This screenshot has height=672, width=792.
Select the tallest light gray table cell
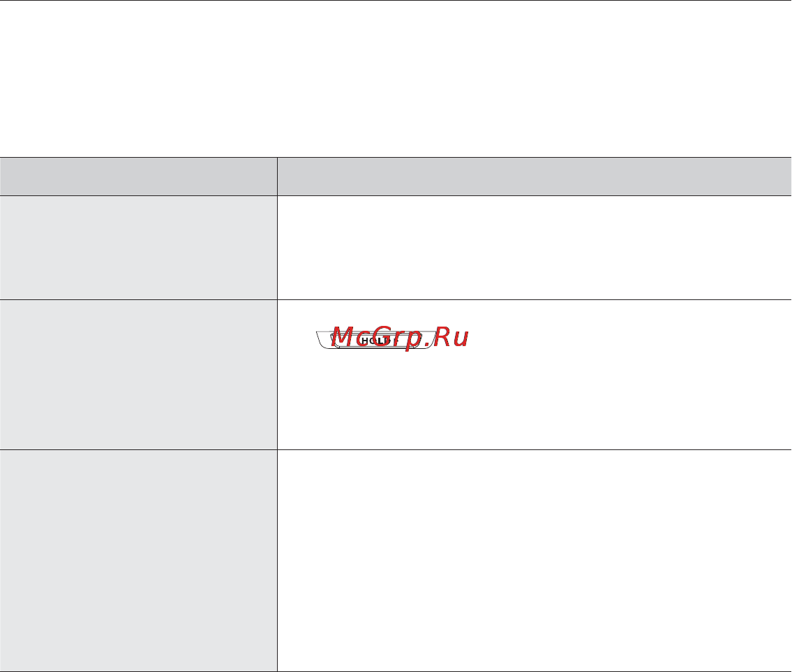point(138,560)
